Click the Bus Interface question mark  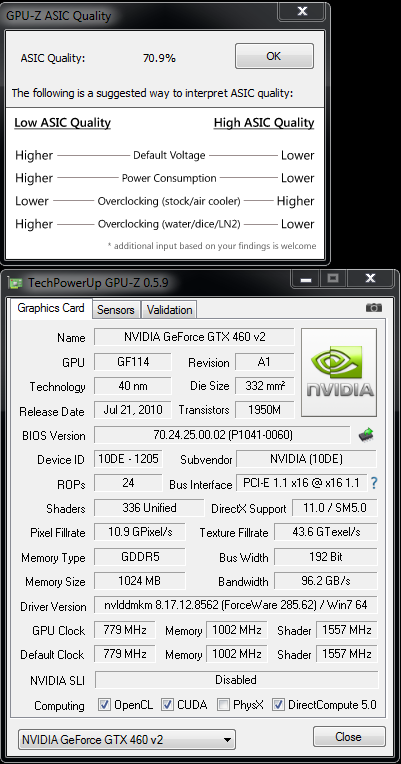(x=374, y=483)
